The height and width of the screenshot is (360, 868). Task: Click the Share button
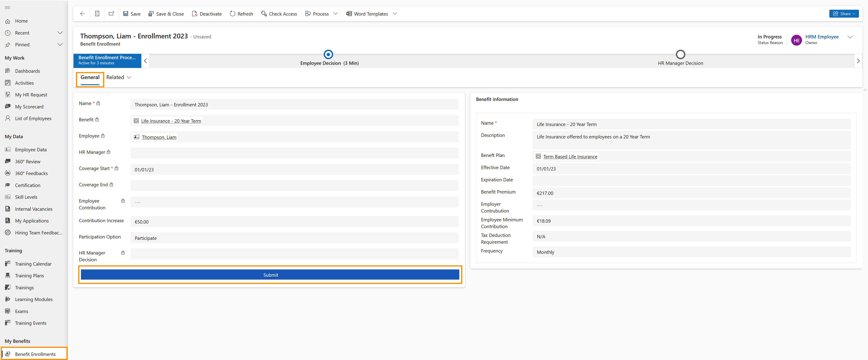[844, 14]
